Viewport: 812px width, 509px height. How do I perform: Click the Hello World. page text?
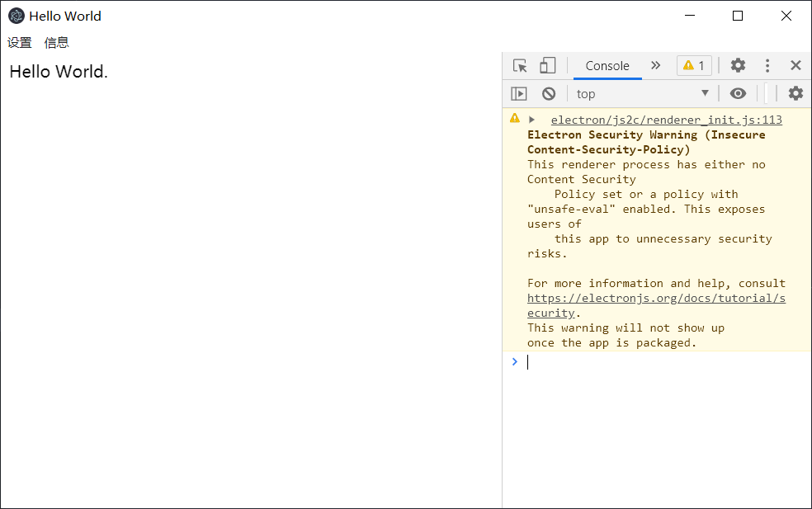[59, 72]
